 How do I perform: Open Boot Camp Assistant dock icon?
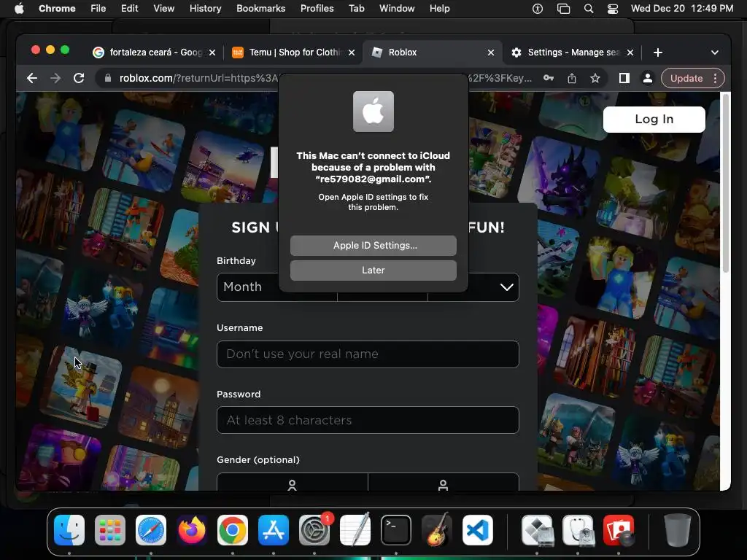click(x=537, y=530)
